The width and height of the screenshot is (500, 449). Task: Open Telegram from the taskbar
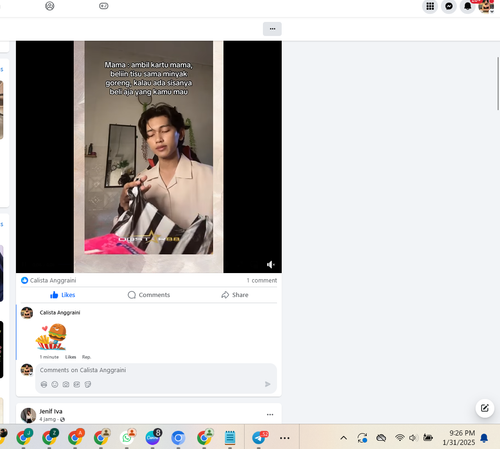pyautogui.click(x=259, y=437)
